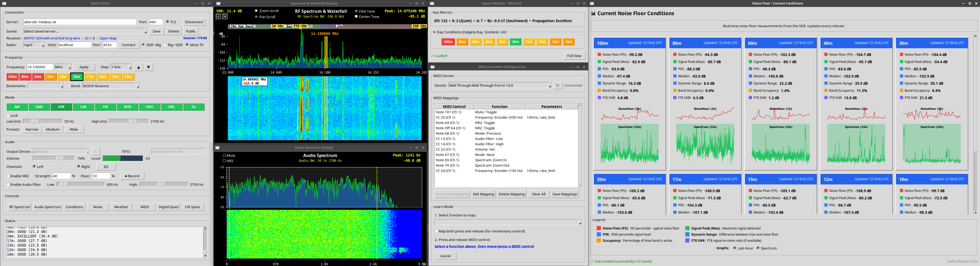980x266 pixels.
Task: Click the frequency step down arrow
Action: [149, 67]
